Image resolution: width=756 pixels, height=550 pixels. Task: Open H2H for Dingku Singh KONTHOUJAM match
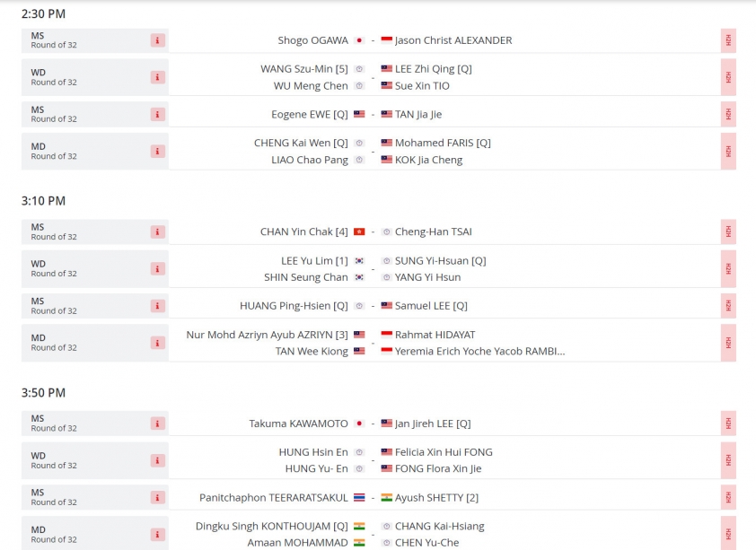pos(728,534)
